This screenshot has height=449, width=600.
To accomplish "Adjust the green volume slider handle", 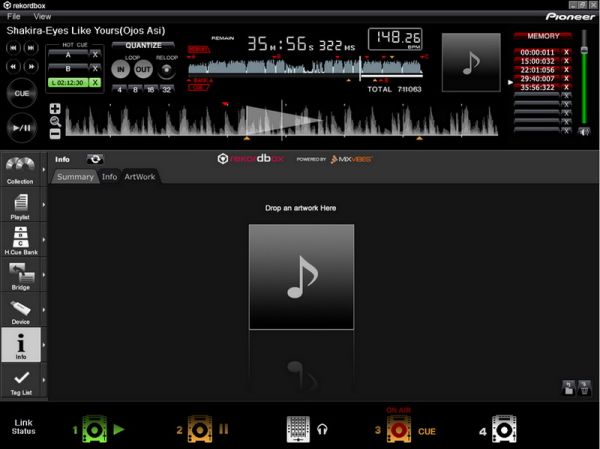I will 584,50.
